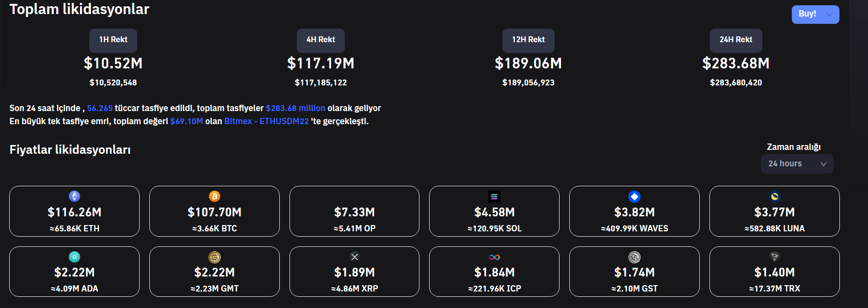868x308 pixels.
Task: Open the 24 hours time range dropdown
Action: click(797, 164)
